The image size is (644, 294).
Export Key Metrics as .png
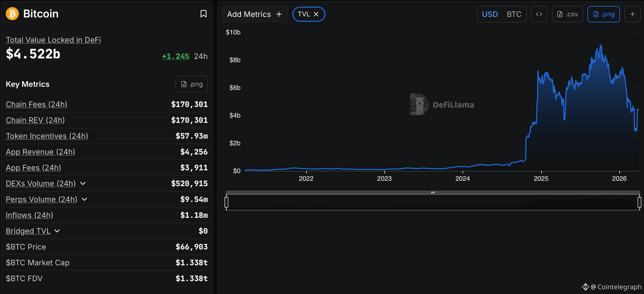click(192, 84)
